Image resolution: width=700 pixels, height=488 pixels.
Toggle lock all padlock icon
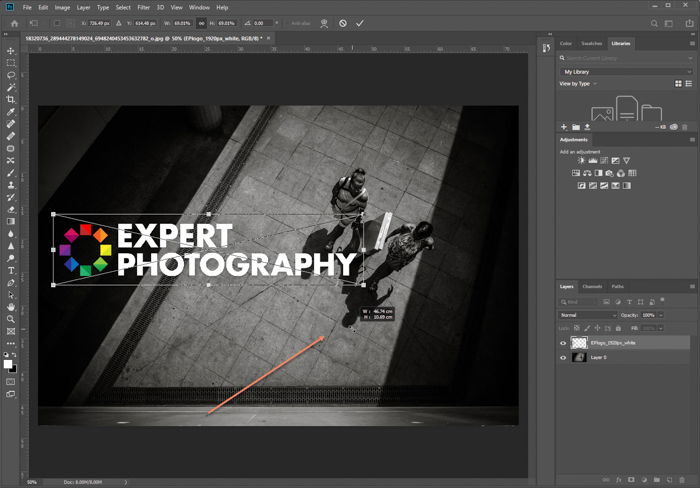(618, 328)
